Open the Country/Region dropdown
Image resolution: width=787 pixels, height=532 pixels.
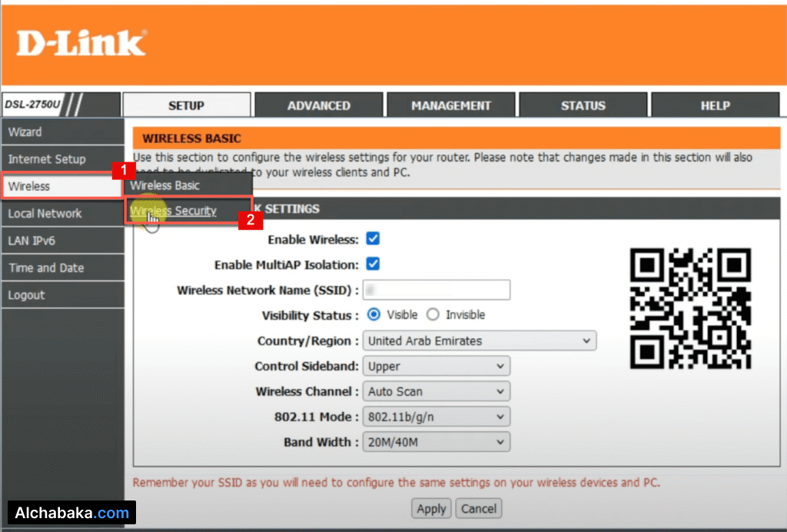(480, 341)
